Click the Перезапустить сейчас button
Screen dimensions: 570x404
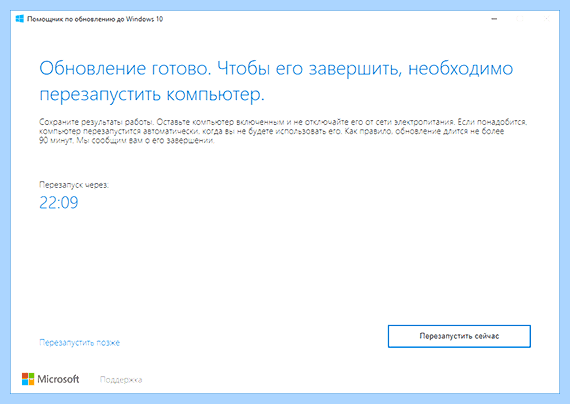(x=459, y=336)
